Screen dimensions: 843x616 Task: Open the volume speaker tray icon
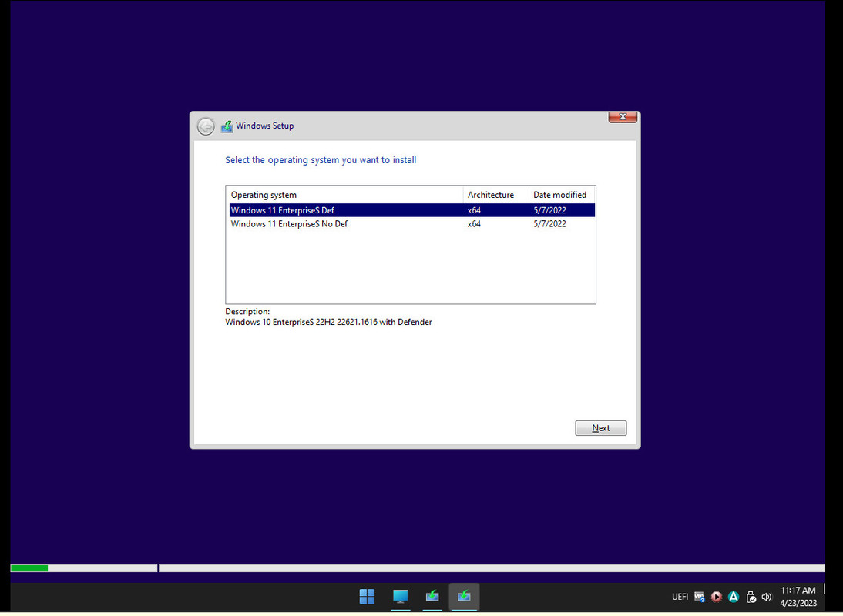click(767, 597)
